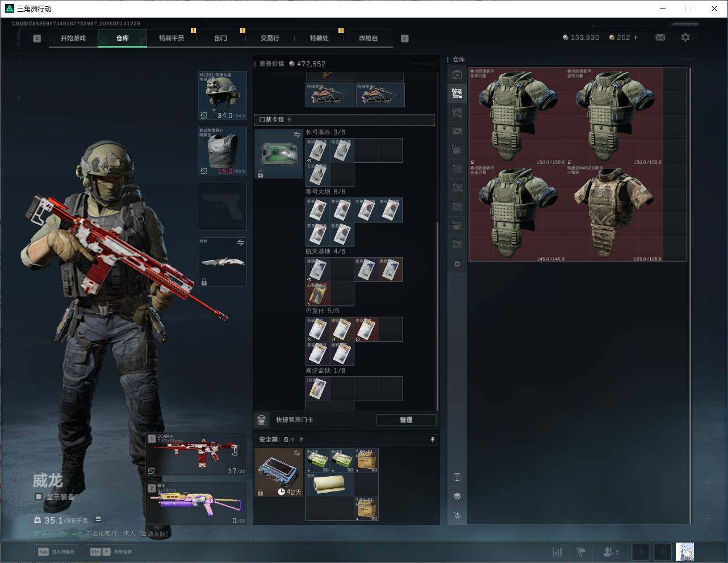Viewport: 728px width, 563px height.
Task: Click the warehouse portrait icon above layers
Action: (x=457, y=477)
